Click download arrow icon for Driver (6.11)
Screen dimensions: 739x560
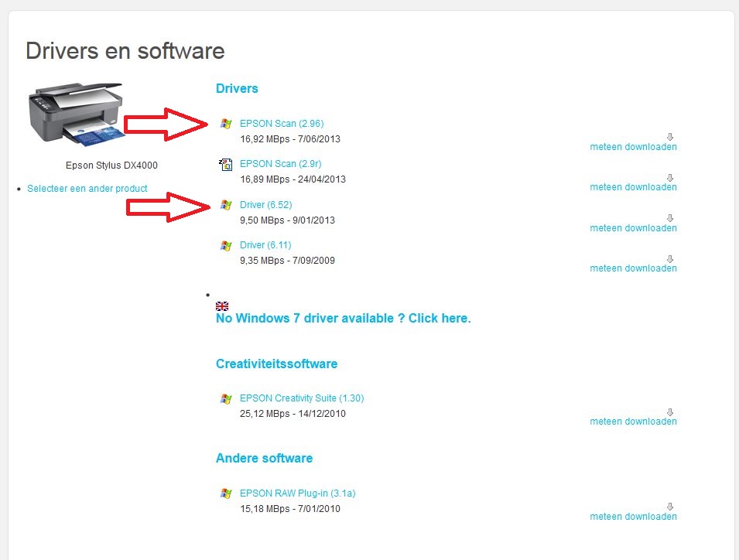(x=670, y=258)
